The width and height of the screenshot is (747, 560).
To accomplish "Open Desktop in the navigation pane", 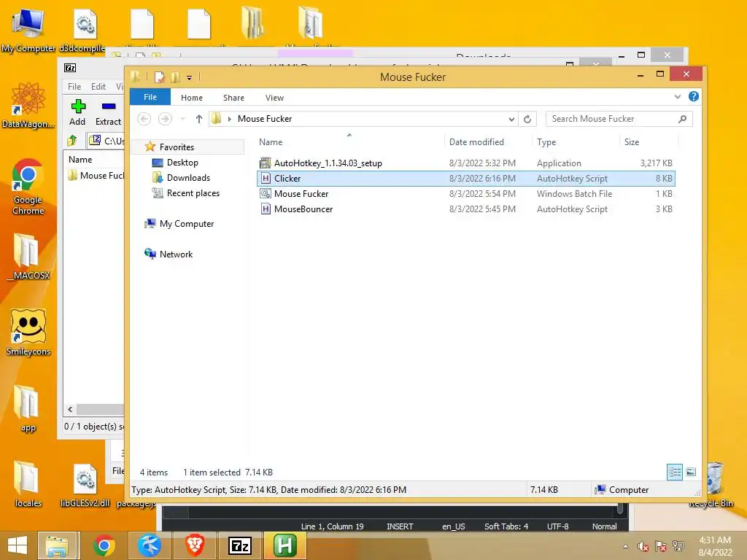I will tap(182, 163).
